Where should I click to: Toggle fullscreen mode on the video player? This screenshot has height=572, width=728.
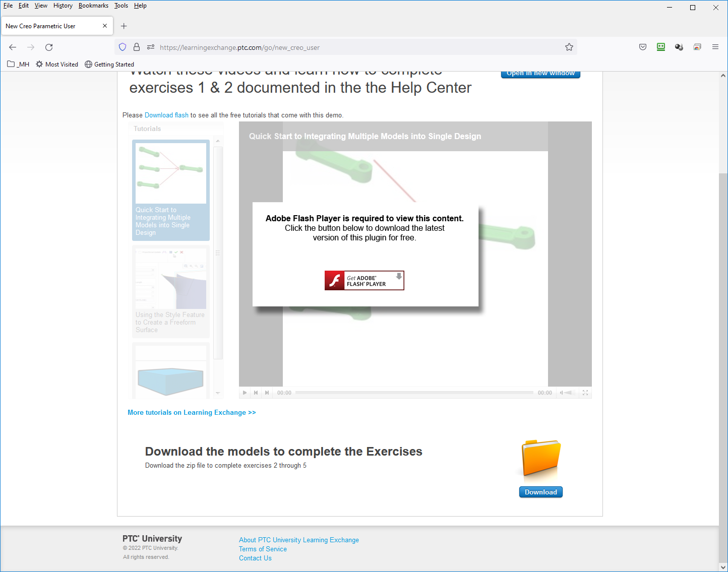[x=585, y=393]
